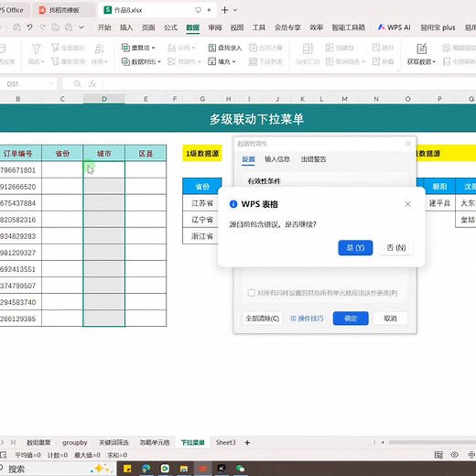Open the WPS AI tab
Screen dimensions: 476x476
[394, 27]
